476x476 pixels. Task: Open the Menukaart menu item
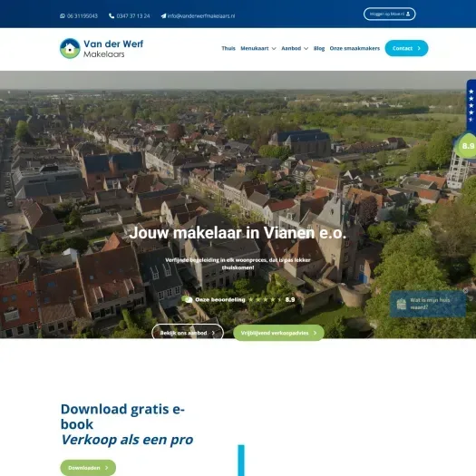[x=255, y=48]
